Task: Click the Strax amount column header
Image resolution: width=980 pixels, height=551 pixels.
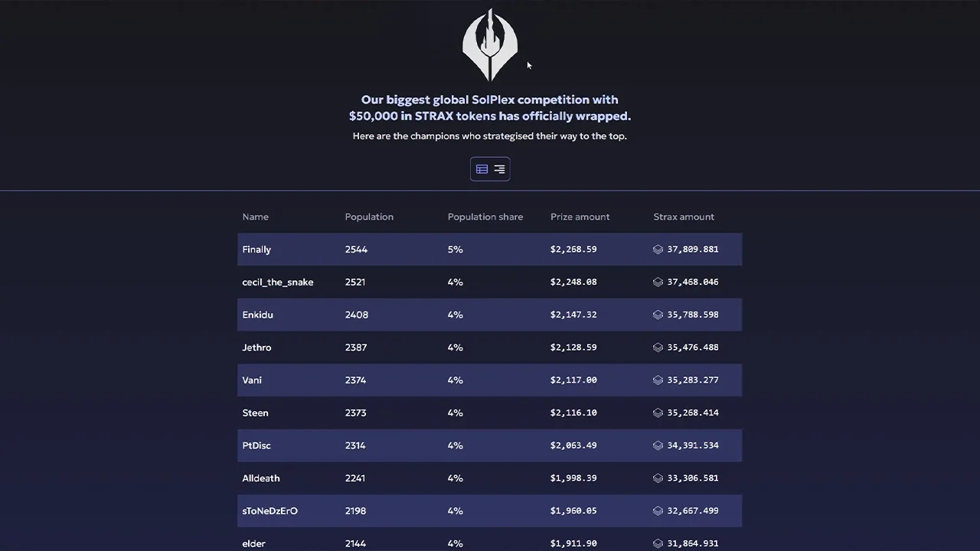Action: coord(684,217)
